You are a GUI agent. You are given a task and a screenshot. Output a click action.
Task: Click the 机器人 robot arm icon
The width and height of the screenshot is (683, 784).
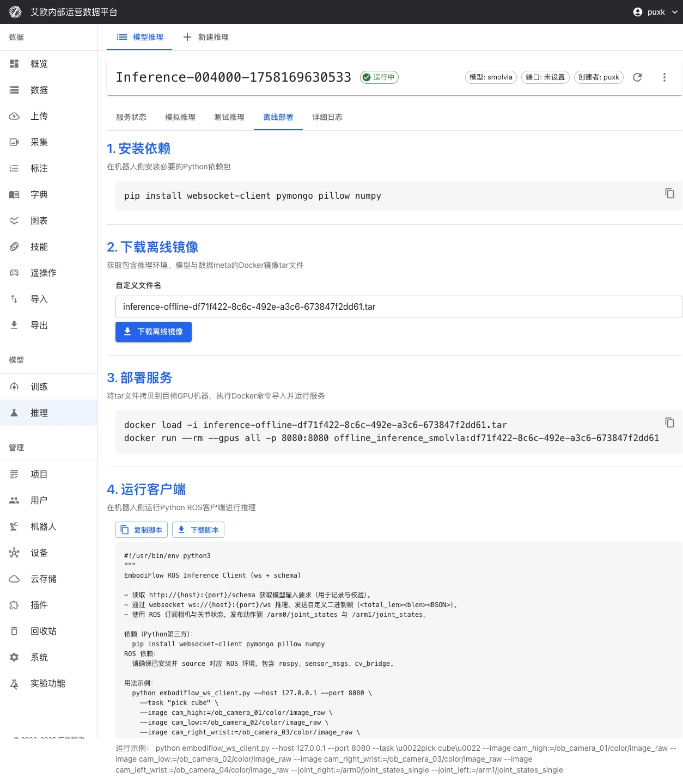14,526
